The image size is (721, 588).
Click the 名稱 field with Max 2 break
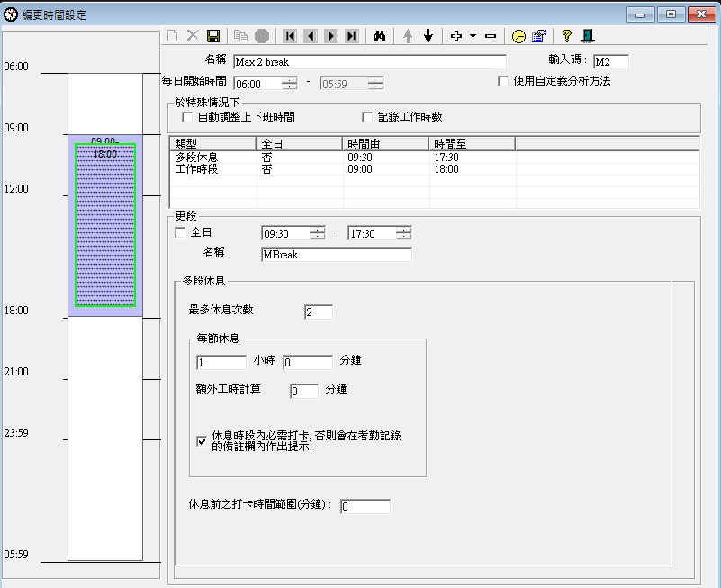370,61
